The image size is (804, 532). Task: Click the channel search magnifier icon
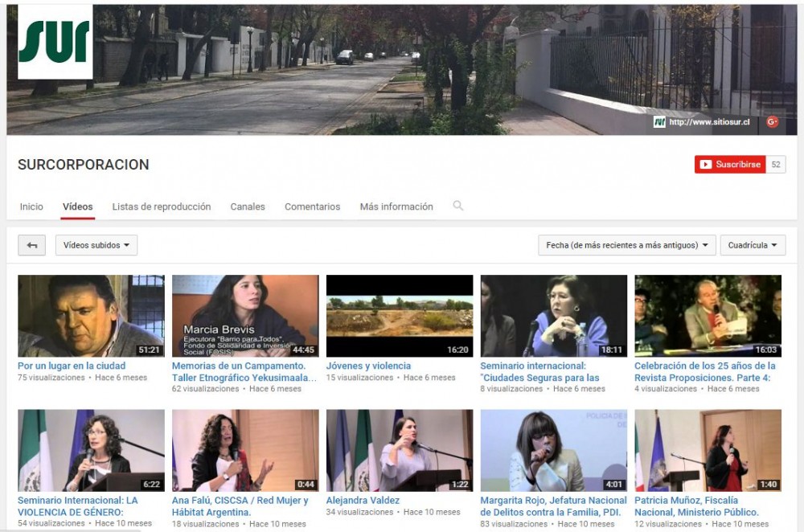point(458,207)
